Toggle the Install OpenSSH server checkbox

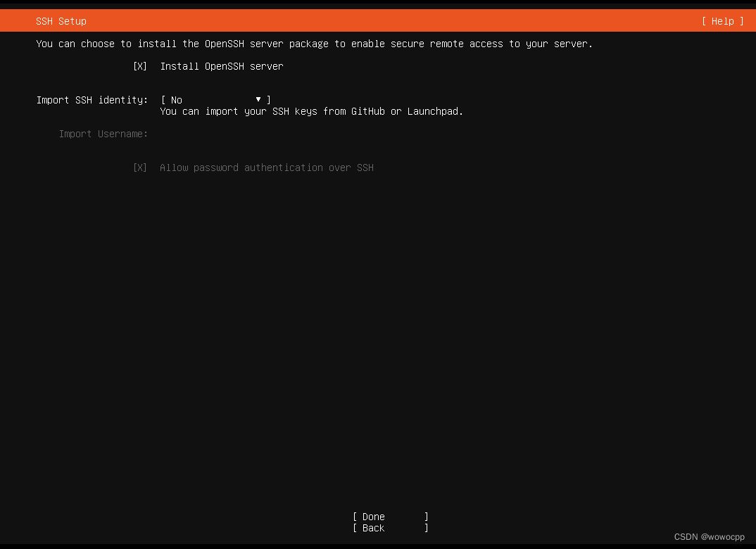click(140, 67)
